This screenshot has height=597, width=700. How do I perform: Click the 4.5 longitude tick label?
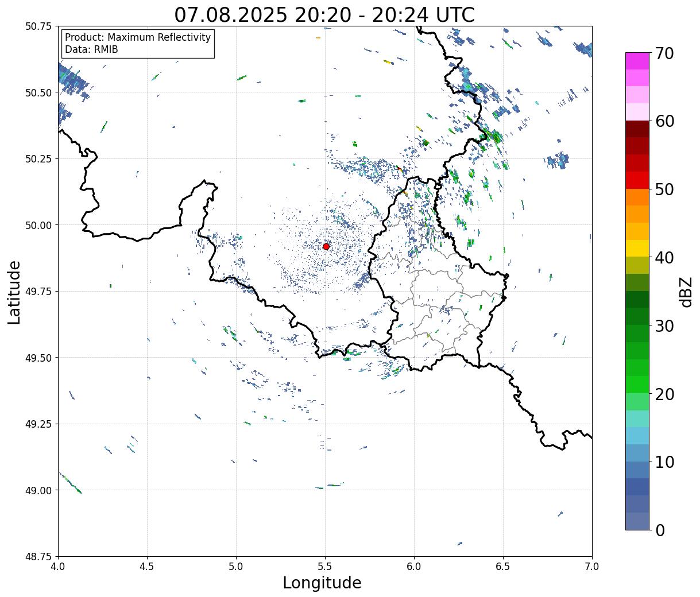[x=147, y=567]
